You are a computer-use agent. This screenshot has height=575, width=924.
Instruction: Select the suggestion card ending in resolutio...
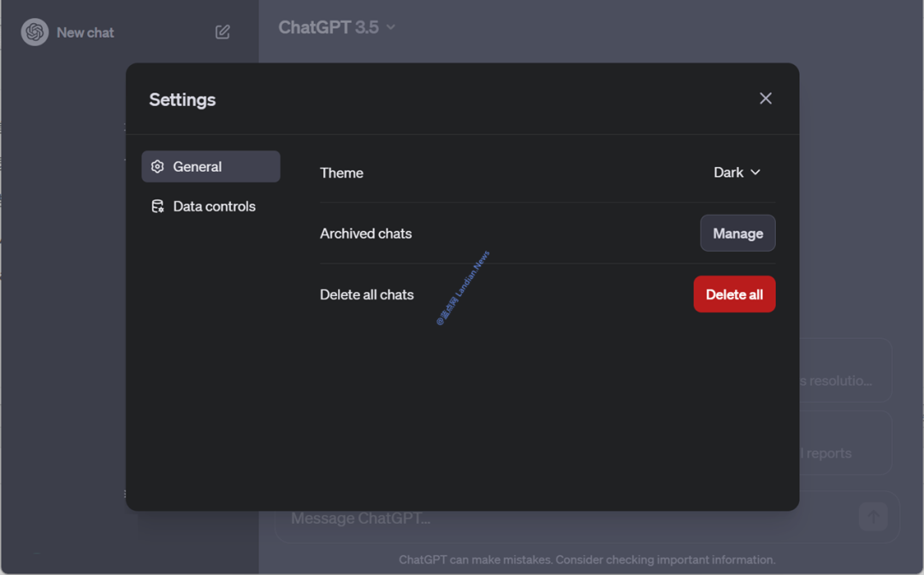[x=845, y=370]
